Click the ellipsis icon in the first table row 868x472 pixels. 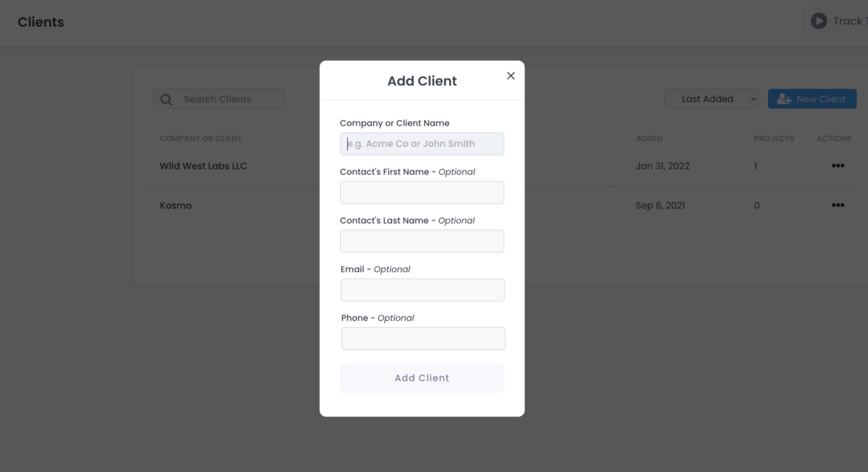point(838,166)
